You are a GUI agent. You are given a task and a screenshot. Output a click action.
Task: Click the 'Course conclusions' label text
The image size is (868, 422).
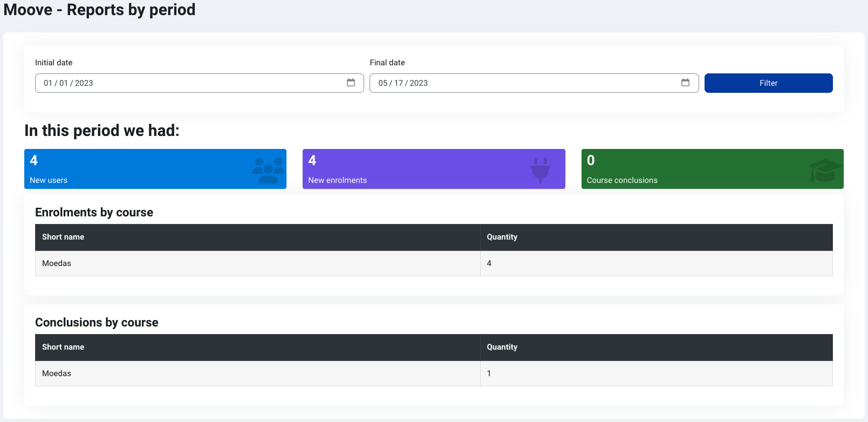[x=622, y=180]
